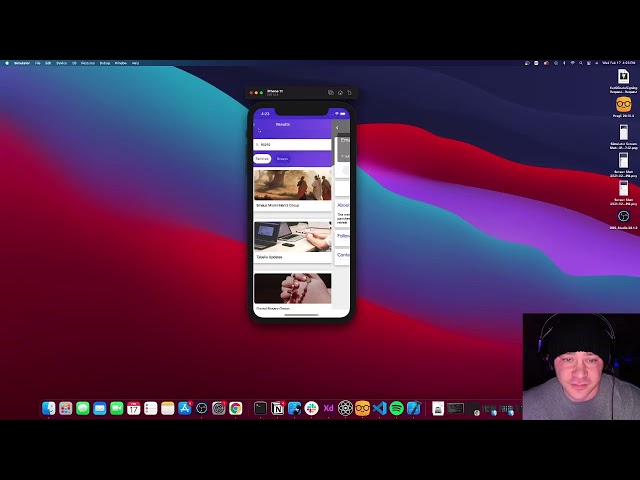Open Terminal from the dock
This screenshot has width=640, height=480.
260,408
